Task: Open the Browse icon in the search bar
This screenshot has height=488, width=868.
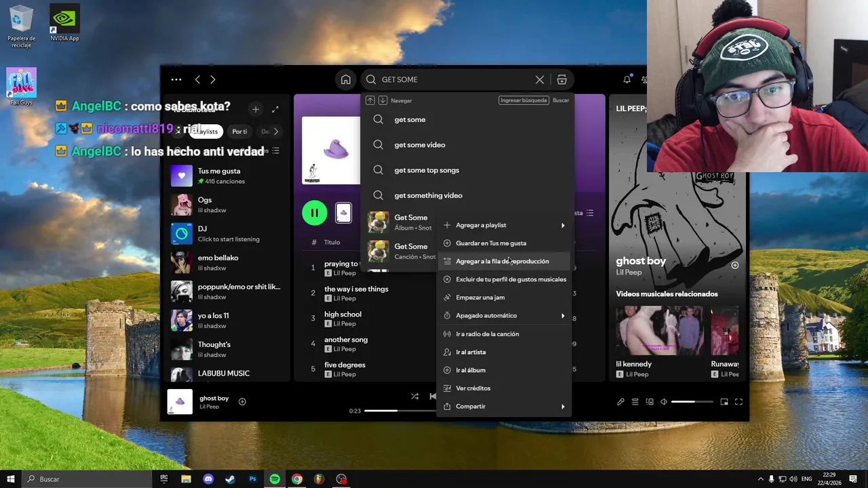Action: click(x=561, y=79)
